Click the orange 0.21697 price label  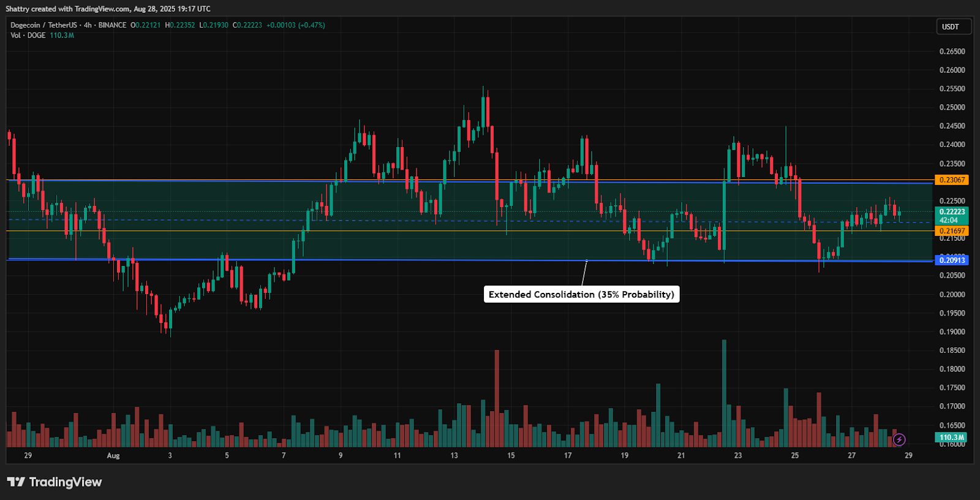pos(952,231)
